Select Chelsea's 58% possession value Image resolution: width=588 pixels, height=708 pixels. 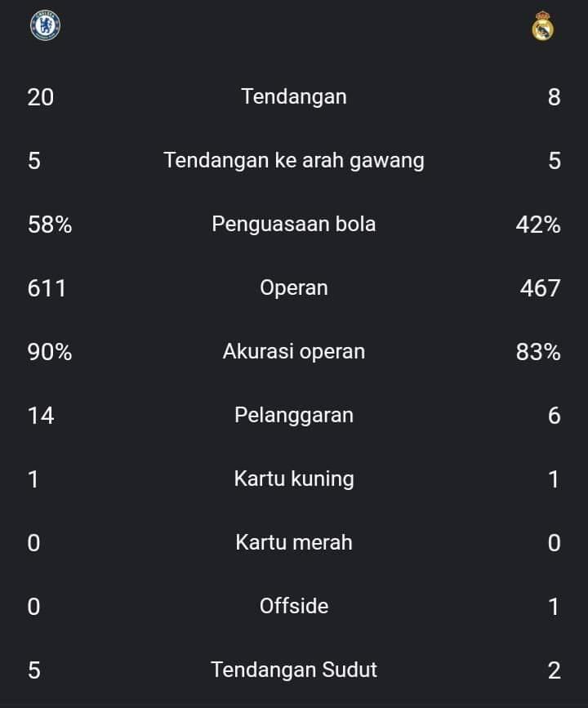click(50, 225)
